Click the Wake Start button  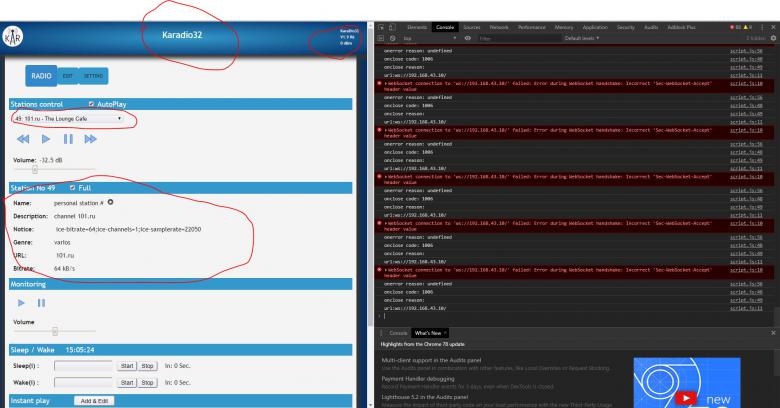tap(127, 383)
